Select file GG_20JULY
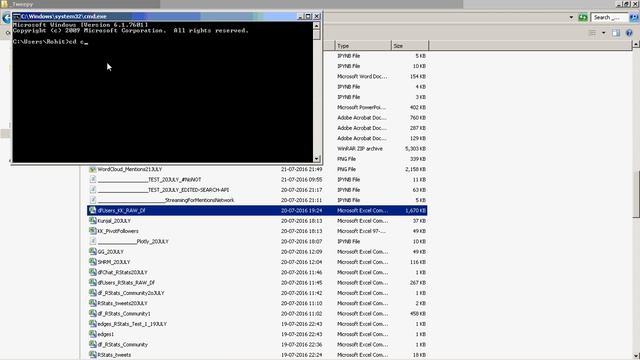Viewport: 640px width, 360px height. (x=110, y=251)
